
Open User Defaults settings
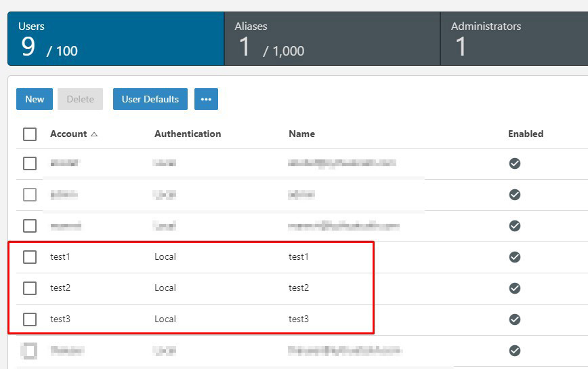(x=150, y=99)
